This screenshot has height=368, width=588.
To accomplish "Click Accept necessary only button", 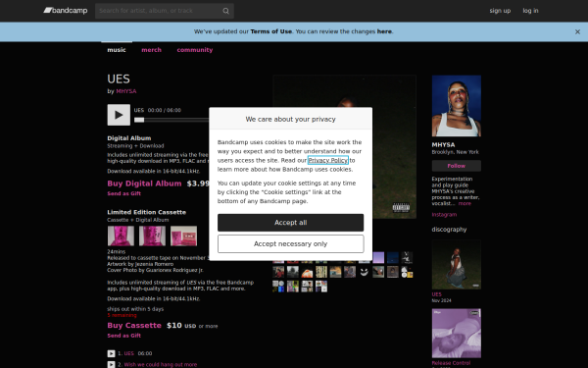I will 291,244.
